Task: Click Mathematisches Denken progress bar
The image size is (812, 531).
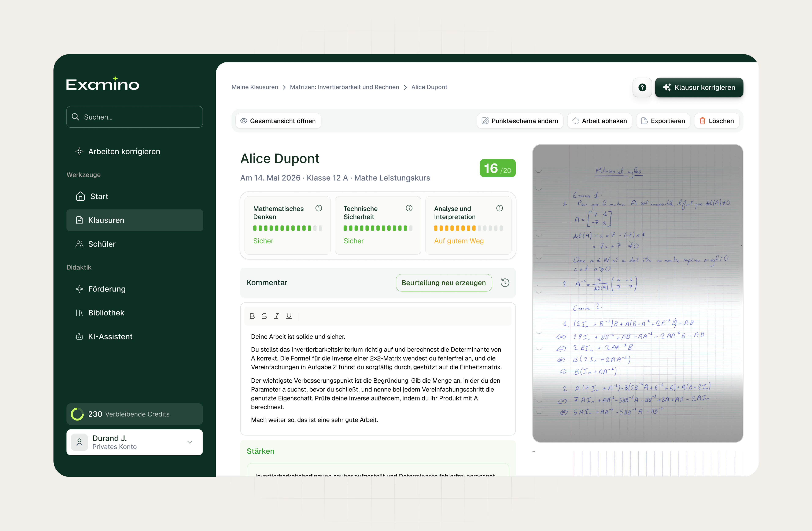Action: coord(287,228)
